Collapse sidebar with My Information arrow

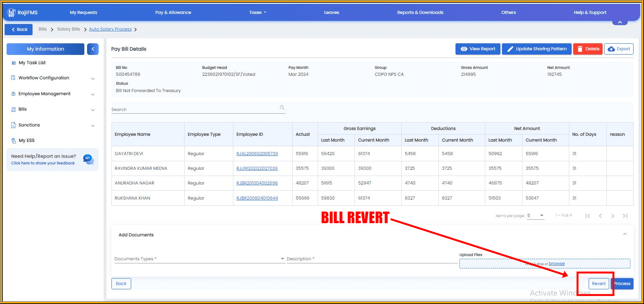[93, 49]
